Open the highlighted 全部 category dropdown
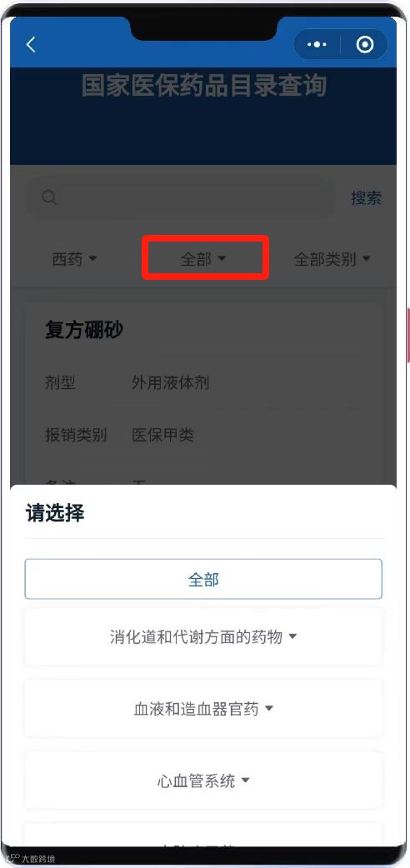The height and width of the screenshot is (868, 410). point(203,258)
